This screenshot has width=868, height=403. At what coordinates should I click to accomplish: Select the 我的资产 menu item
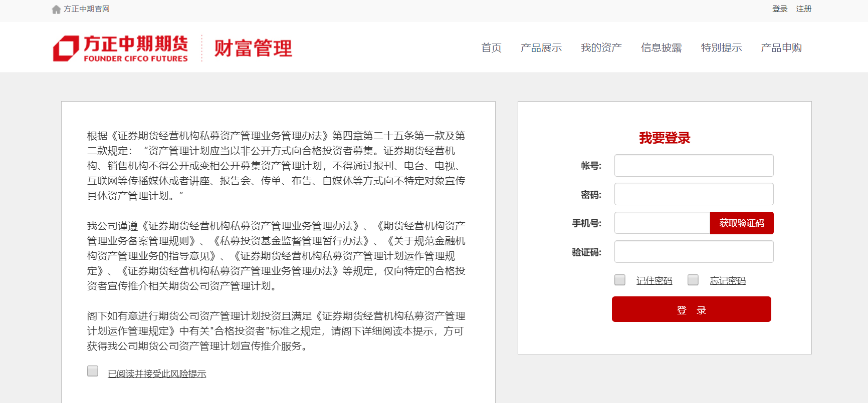pyautogui.click(x=601, y=48)
